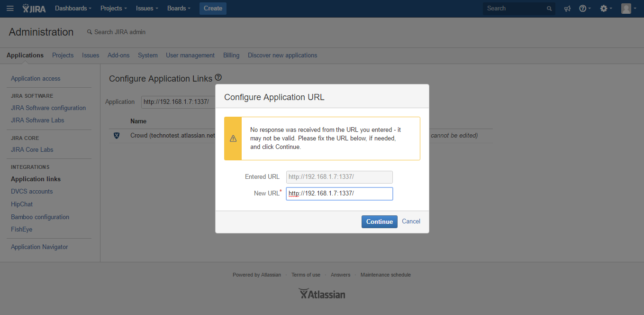
Task: Open JIRA Software Labs link
Action: click(x=37, y=120)
